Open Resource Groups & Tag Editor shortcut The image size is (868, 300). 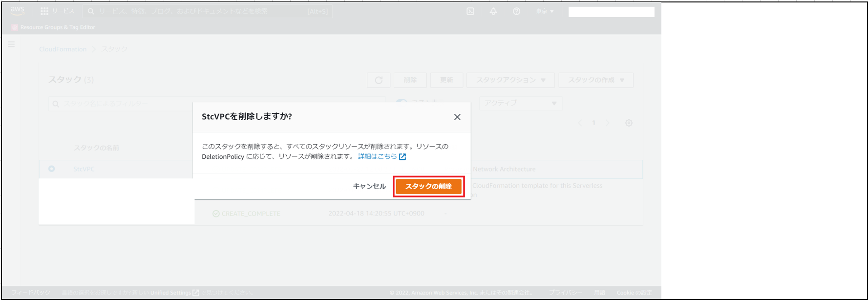pyautogui.click(x=53, y=27)
